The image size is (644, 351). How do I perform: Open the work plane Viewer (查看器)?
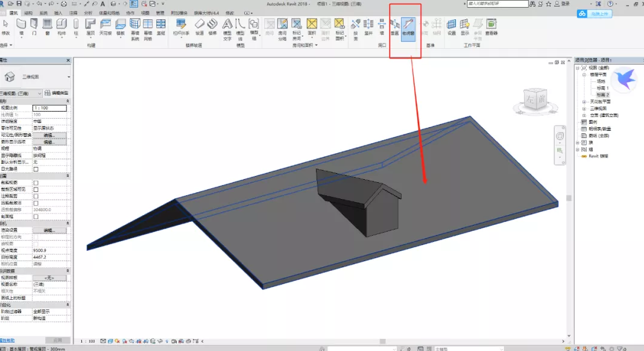pos(491,27)
